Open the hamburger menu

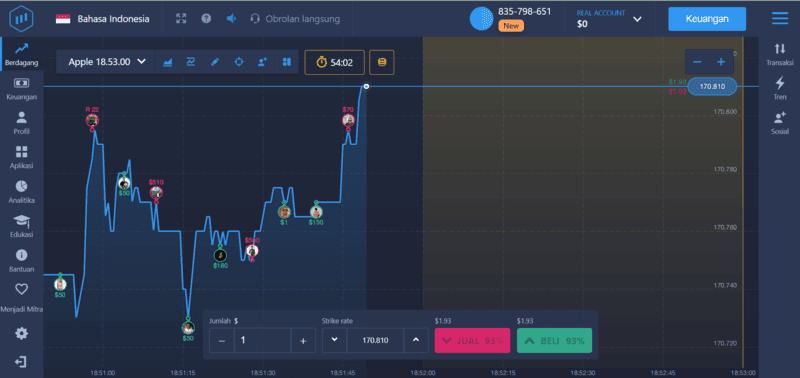780,18
